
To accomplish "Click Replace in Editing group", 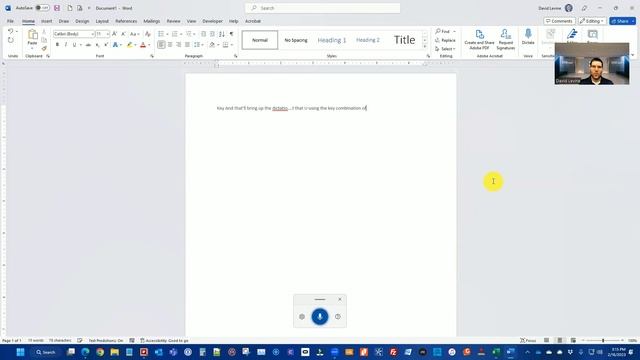I will pos(445,40).
